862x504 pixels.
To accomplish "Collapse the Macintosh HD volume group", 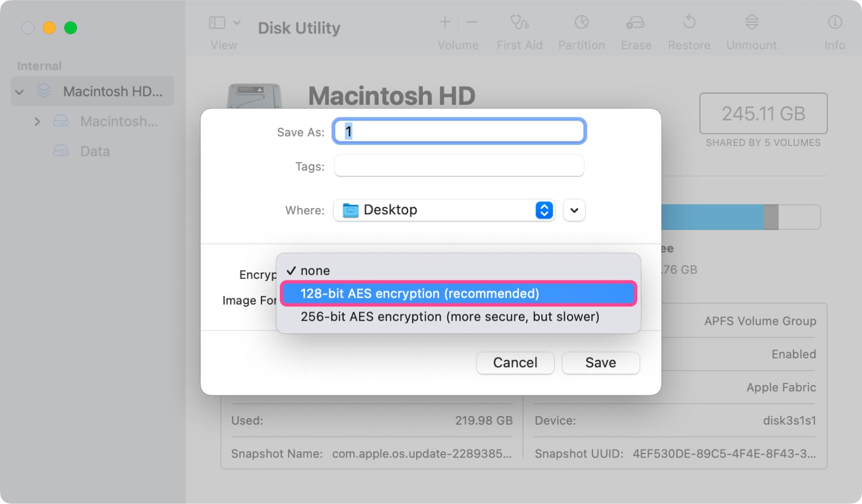I will pos(20,91).
